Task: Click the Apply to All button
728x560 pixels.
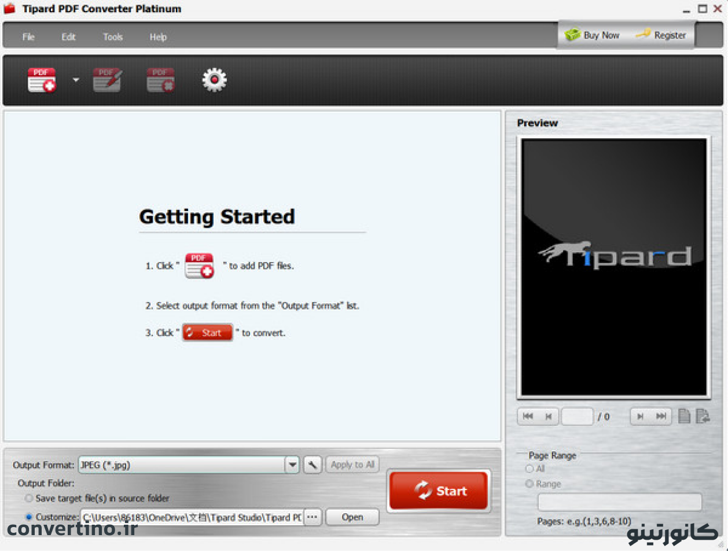Action: [x=352, y=465]
